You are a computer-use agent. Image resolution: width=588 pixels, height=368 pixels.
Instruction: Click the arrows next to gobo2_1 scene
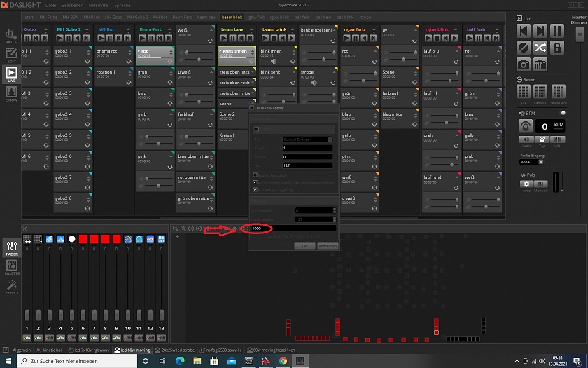[88, 52]
